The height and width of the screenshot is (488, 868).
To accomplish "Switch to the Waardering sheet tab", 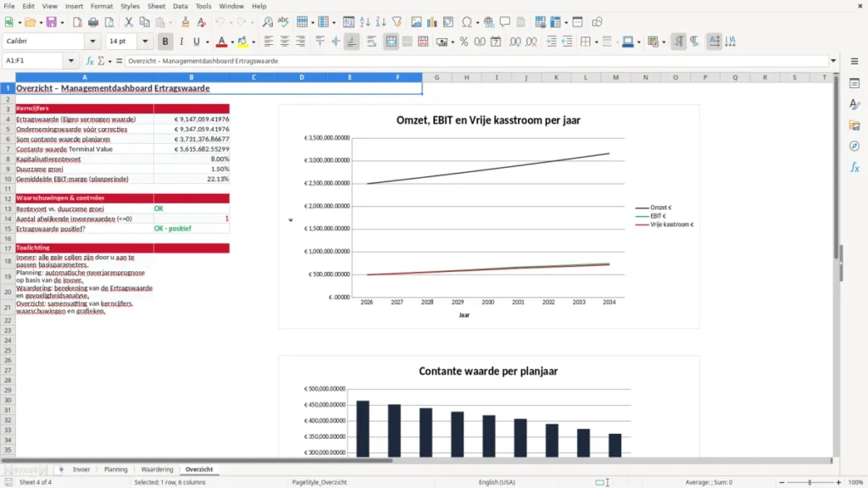I will click(157, 469).
